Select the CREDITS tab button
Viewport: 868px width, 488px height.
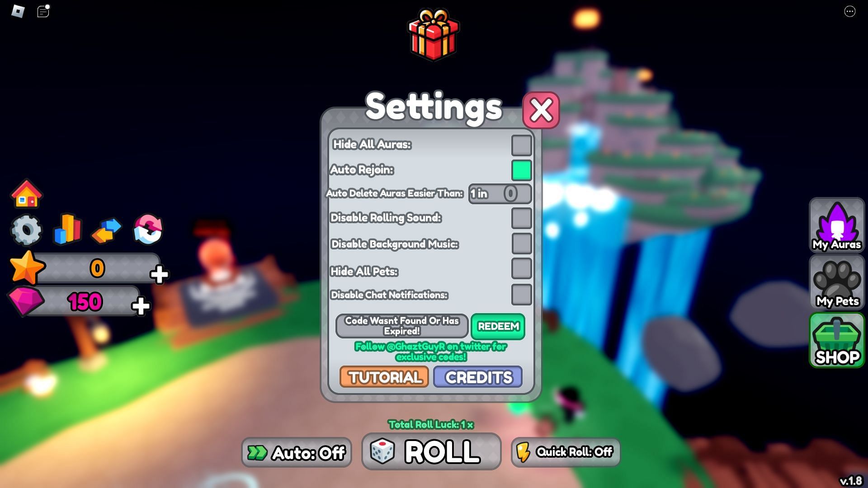(479, 376)
